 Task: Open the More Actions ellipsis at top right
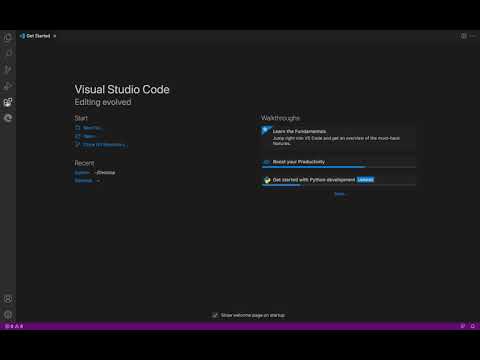coord(473,36)
